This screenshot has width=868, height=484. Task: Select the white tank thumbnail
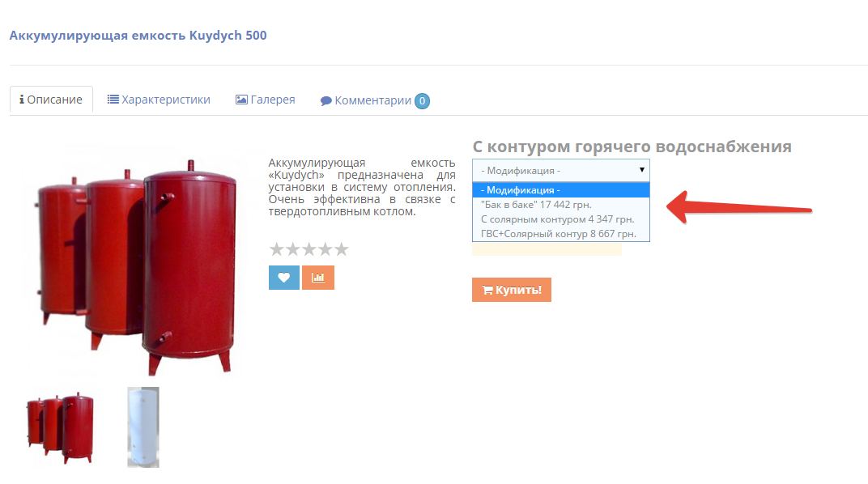(143, 427)
